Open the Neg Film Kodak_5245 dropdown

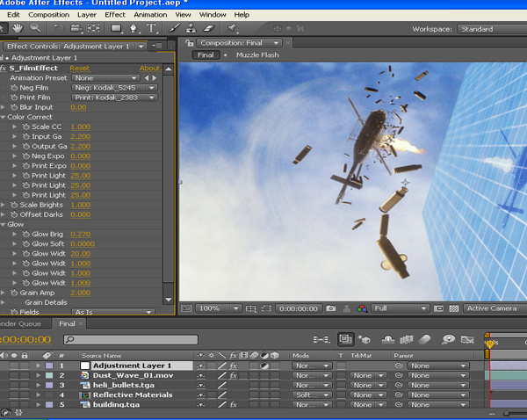click(x=114, y=88)
